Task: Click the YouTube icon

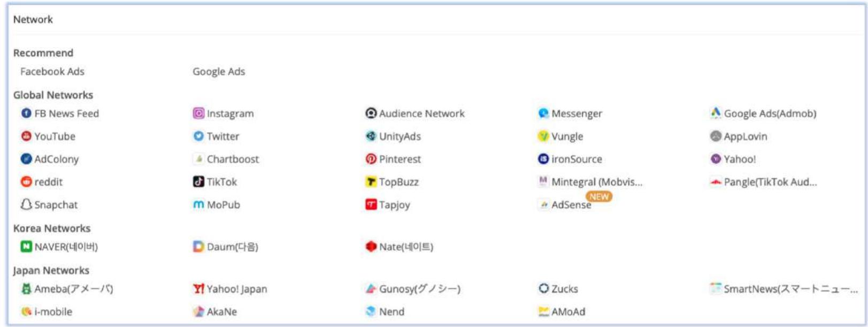Action: pos(26,136)
